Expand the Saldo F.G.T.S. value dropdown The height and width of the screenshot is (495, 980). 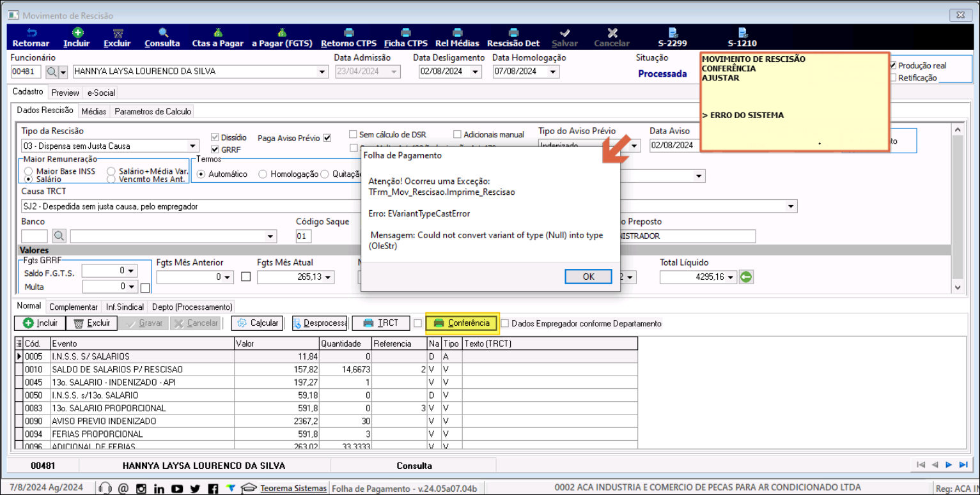click(132, 271)
